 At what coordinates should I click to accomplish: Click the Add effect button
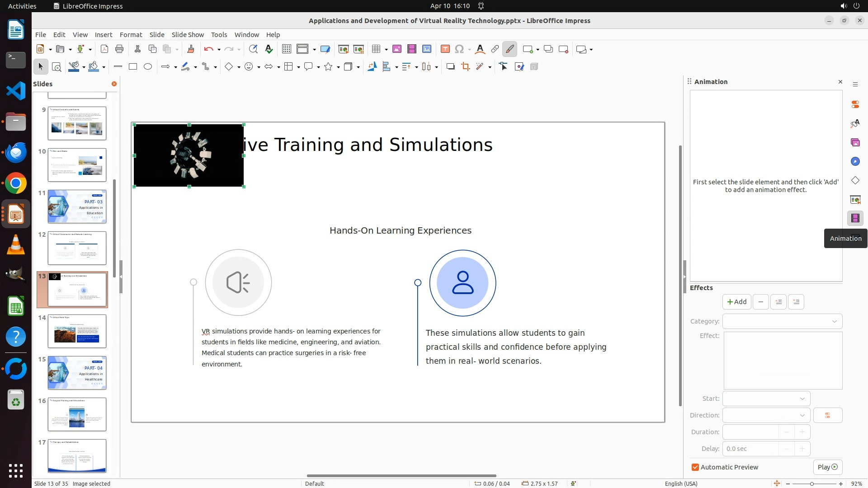click(x=736, y=302)
